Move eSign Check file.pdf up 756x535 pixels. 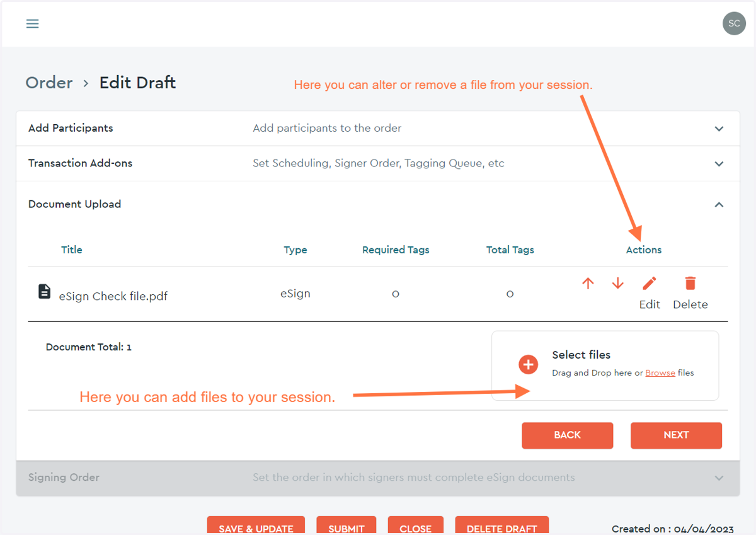click(588, 284)
